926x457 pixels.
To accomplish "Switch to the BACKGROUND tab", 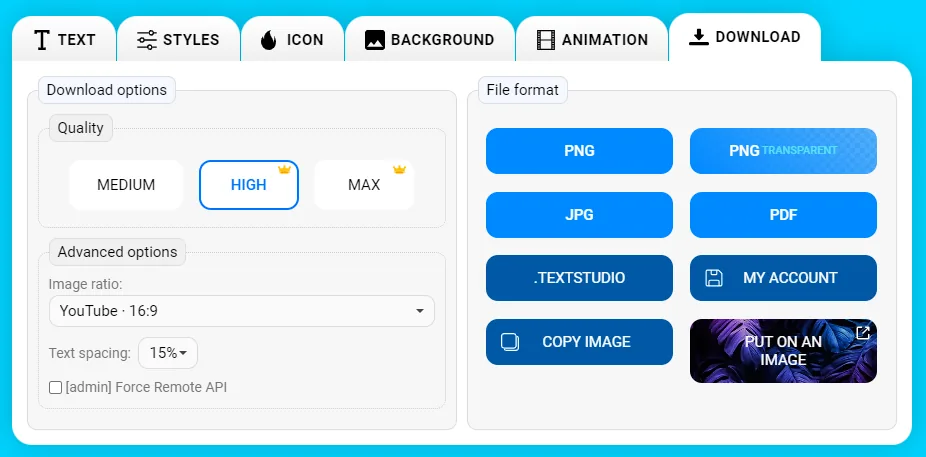I will click(x=430, y=39).
